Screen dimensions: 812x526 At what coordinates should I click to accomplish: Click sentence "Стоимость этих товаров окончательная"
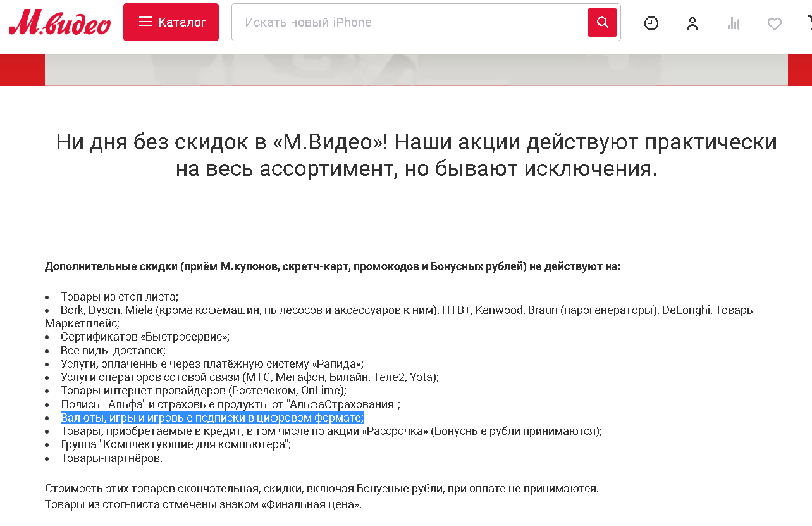click(x=322, y=489)
